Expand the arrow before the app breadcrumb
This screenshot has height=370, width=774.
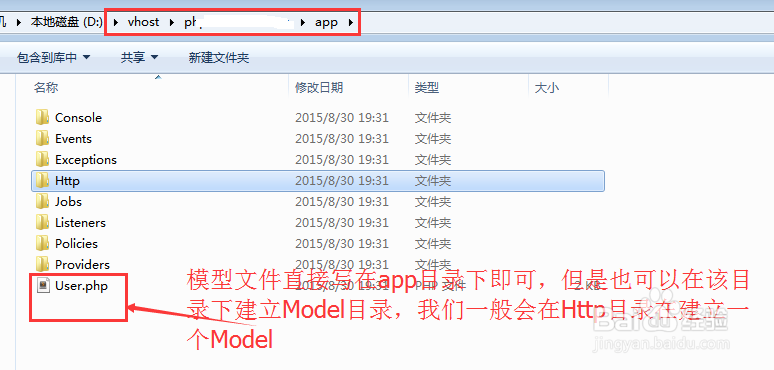pos(303,22)
